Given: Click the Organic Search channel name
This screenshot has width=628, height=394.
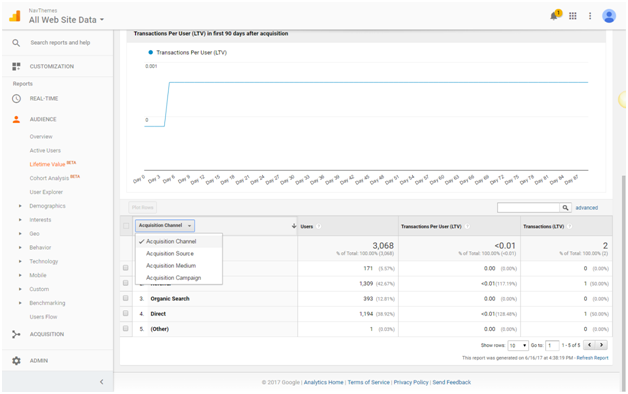Looking at the screenshot, I should coord(170,299).
